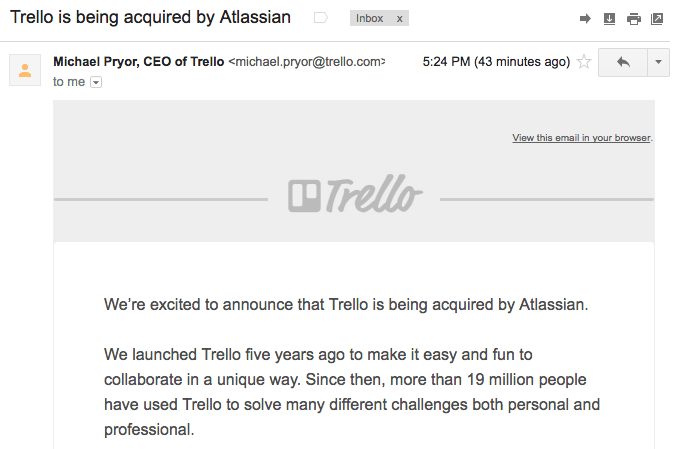This screenshot has height=449, width=680.
Task: Reply using the reply arrow button
Action: (x=623, y=62)
